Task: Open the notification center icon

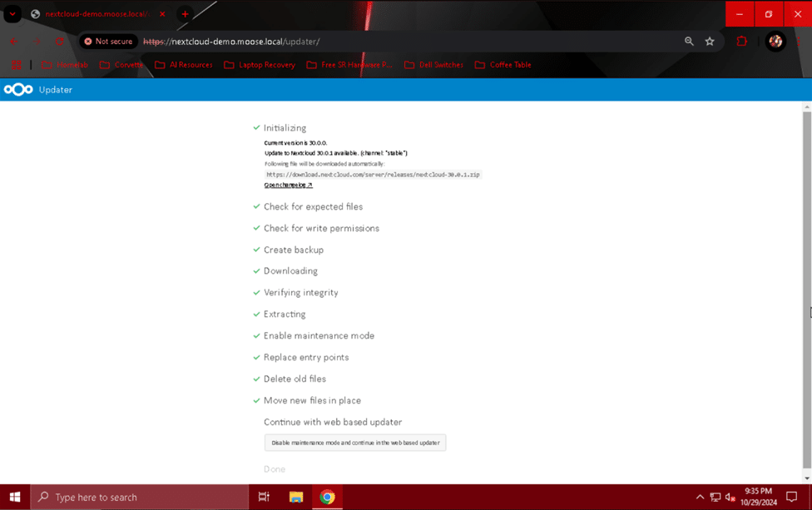Action: pos(792,497)
